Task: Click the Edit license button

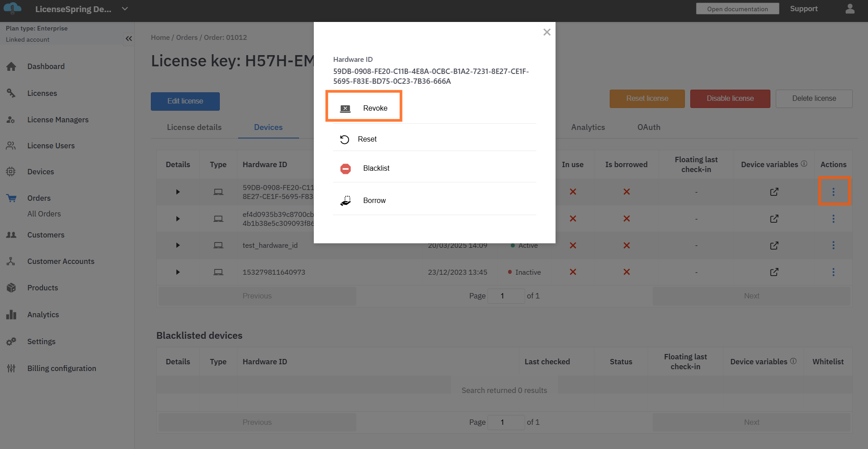Action: tap(185, 101)
